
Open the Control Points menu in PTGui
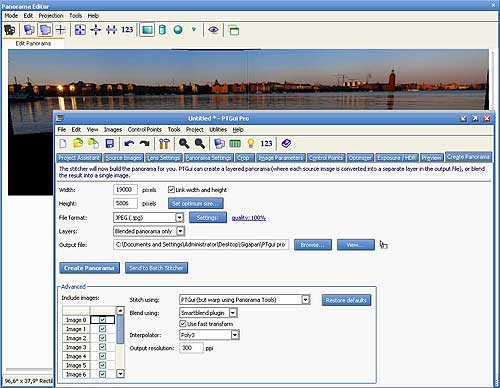pos(145,129)
